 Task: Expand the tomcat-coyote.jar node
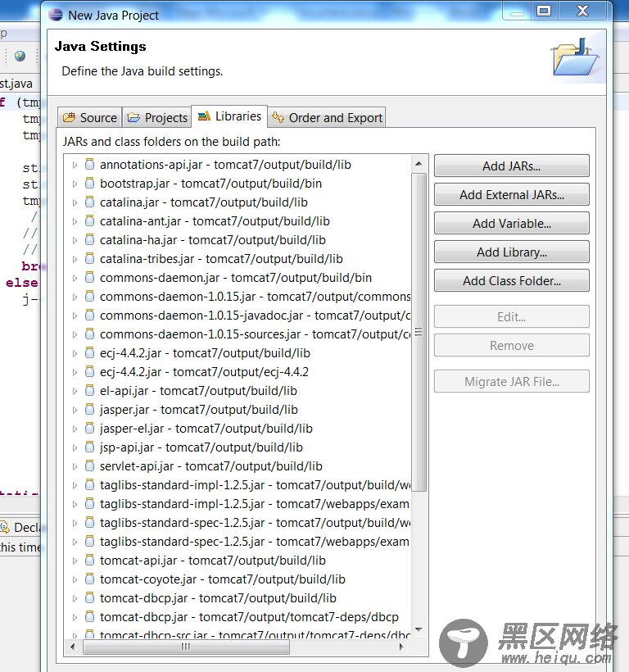75,580
